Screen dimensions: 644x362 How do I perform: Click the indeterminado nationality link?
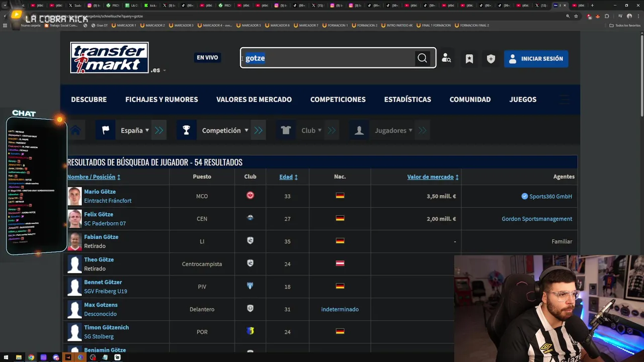click(340, 309)
